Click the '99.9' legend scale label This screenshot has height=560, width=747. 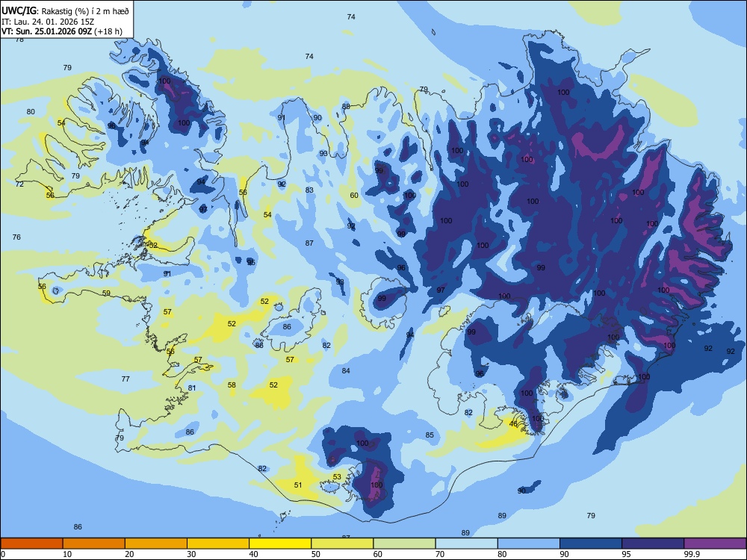691,554
